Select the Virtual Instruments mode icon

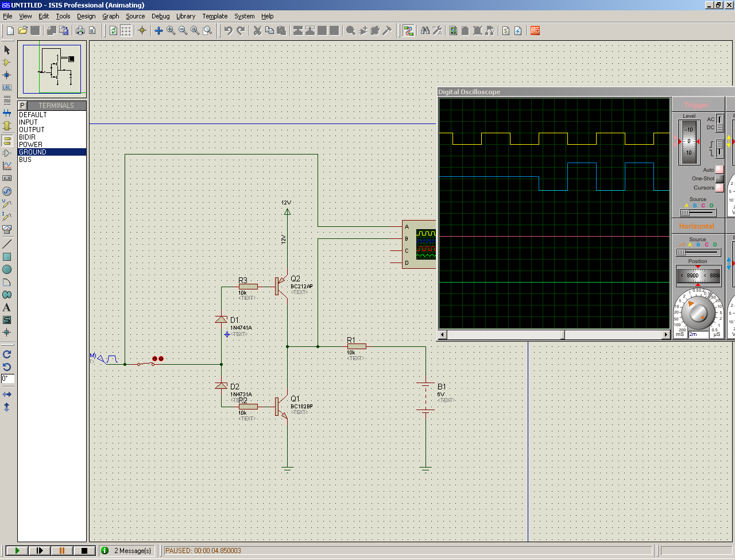click(x=7, y=229)
